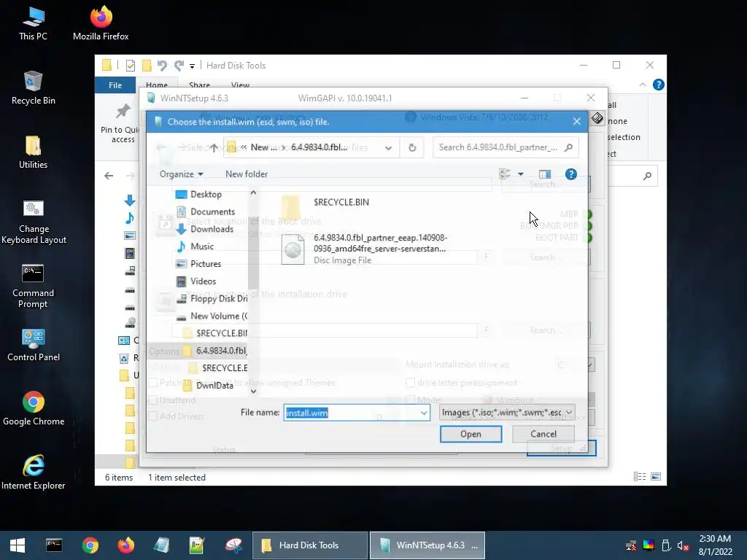Open Chrome from the taskbar

pos(90,545)
